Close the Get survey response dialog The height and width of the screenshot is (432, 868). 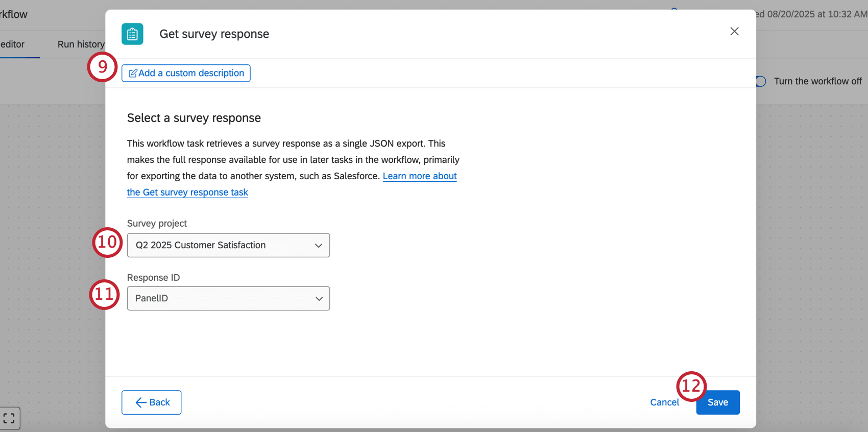pyautogui.click(x=734, y=32)
